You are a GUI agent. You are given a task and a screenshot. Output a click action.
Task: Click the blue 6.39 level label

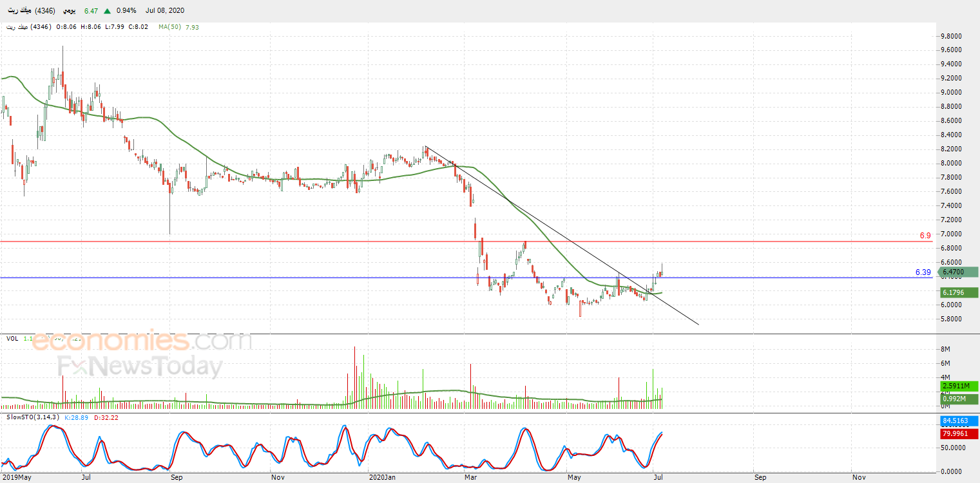923,272
